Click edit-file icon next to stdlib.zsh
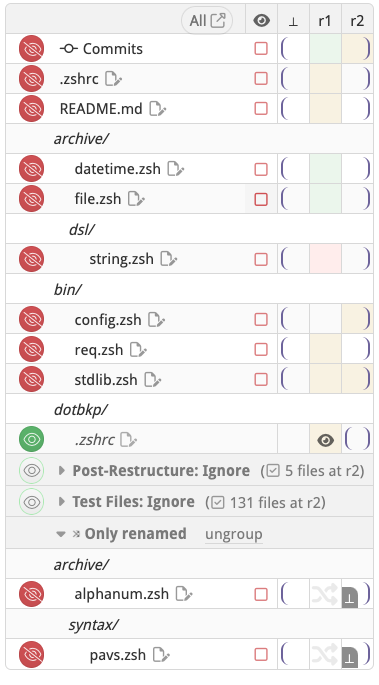The height and width of the screenshot is (685, 379). (152, 380)
